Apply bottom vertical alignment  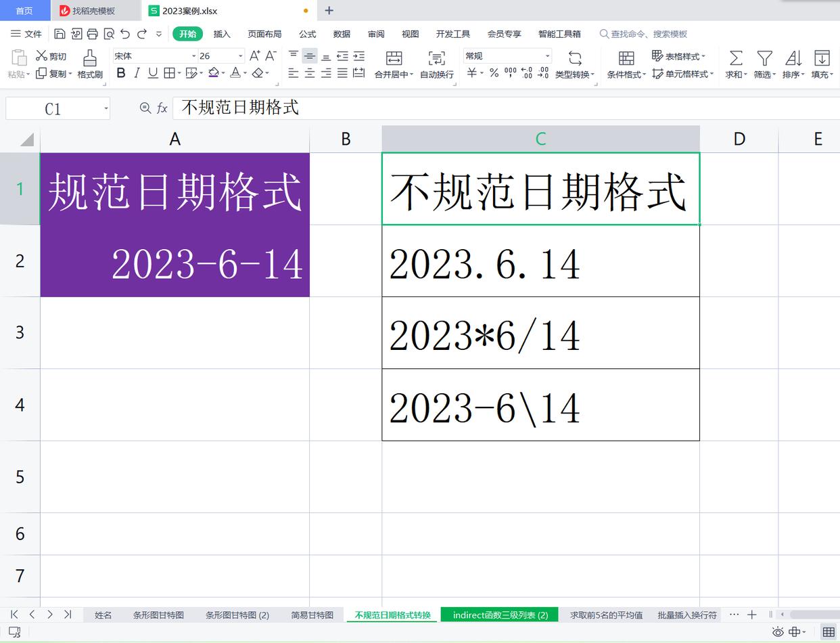tap(326, 56)
